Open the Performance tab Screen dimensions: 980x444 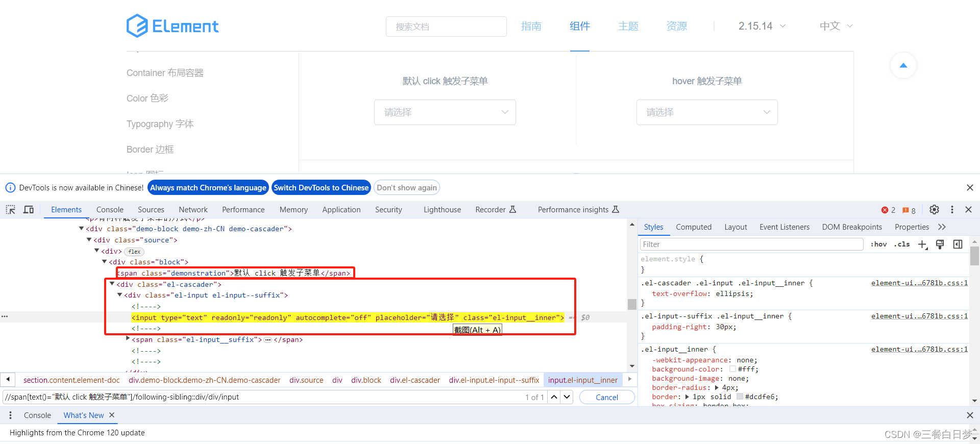(243, 210)
